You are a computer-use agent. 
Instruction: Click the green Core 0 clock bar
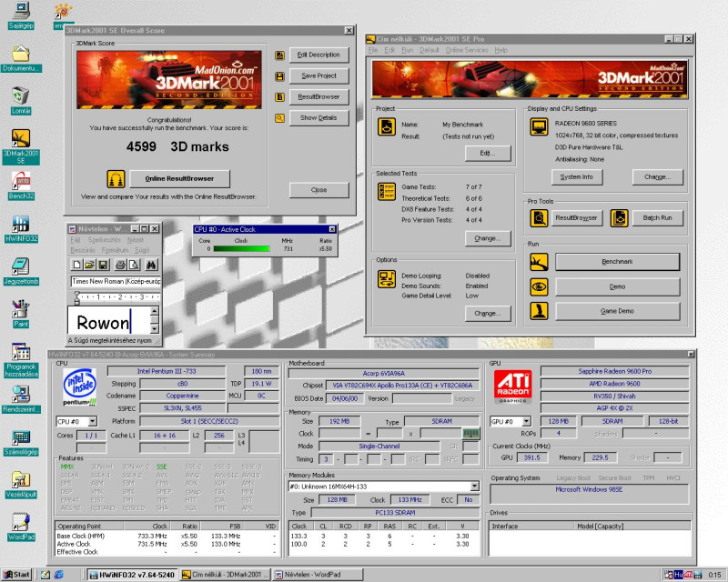[241, 249]
